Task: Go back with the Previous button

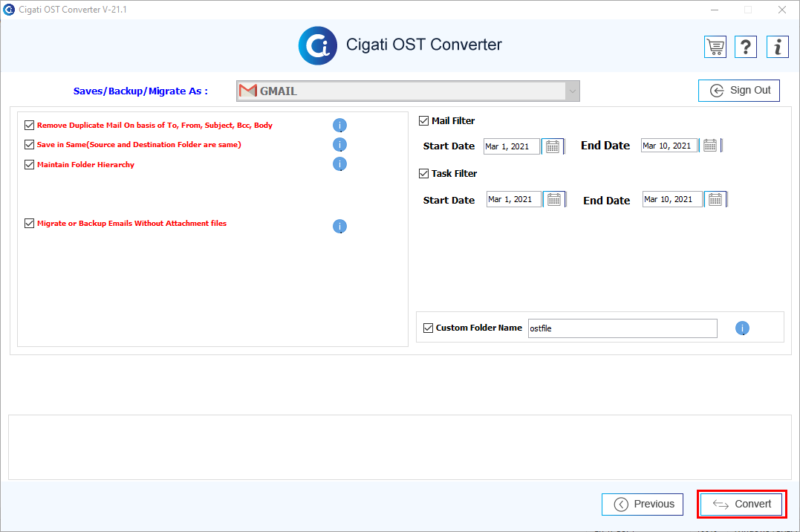Action: [x=643, y=504]
